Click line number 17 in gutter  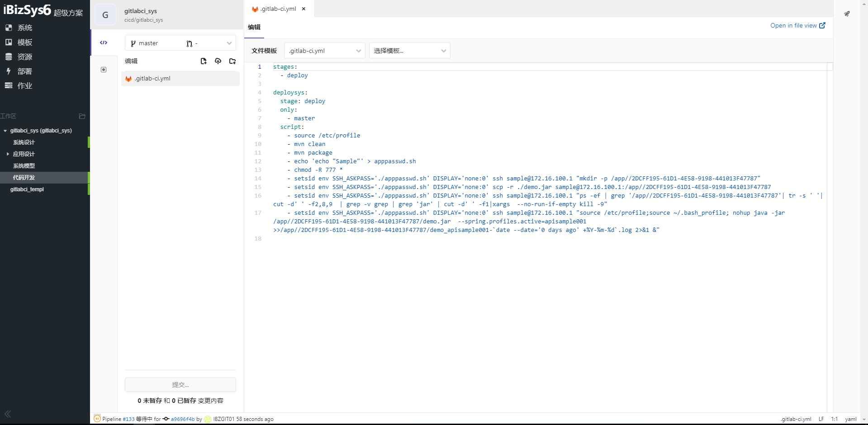click(x=258, y=213)
